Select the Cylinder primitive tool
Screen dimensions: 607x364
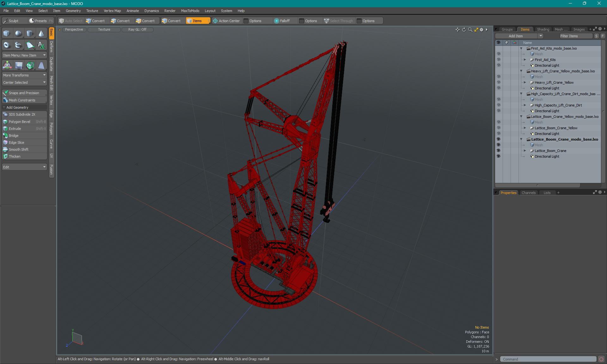[x=30, y=33]
